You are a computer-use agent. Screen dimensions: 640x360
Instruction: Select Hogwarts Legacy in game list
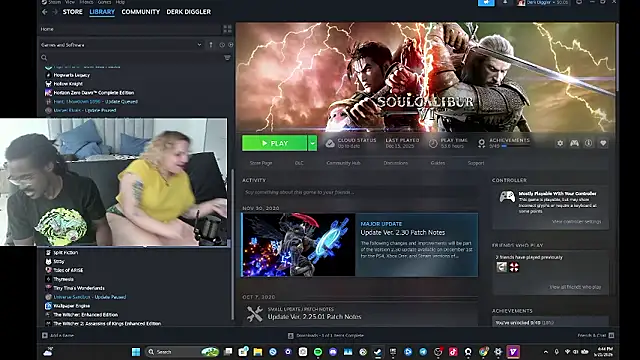[72, 75]
